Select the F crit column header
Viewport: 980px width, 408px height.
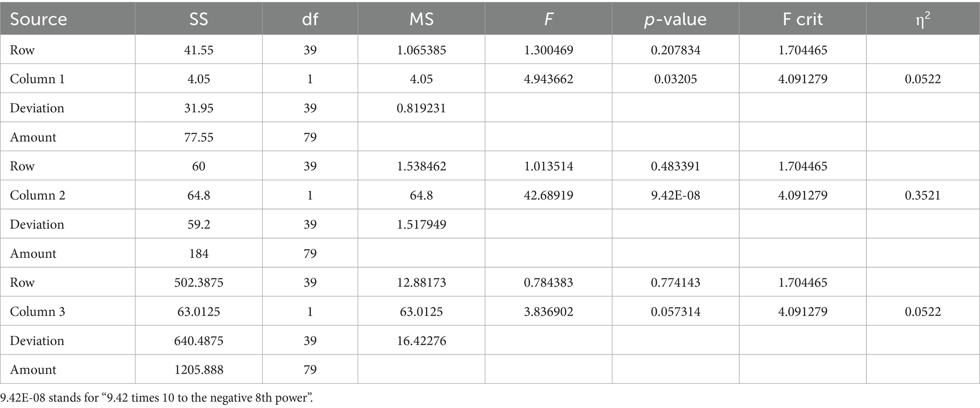[803, 19]
